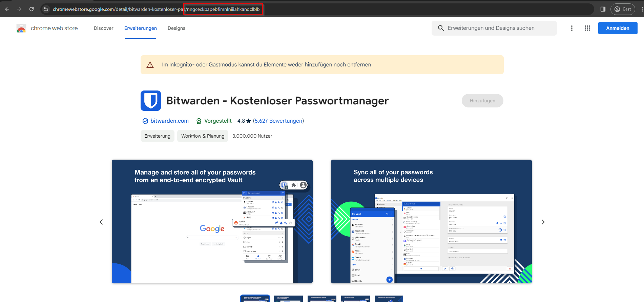Viewport: 644px width, 302px height.
Task: Click the Bitwarden shield logo
Action: point(151,101)
